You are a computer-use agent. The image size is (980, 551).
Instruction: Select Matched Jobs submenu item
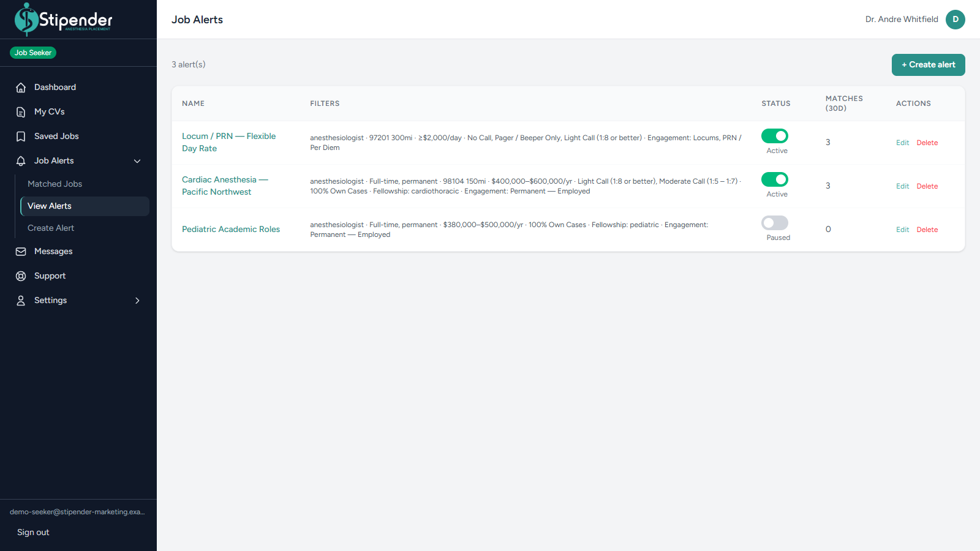coord(85,184)
